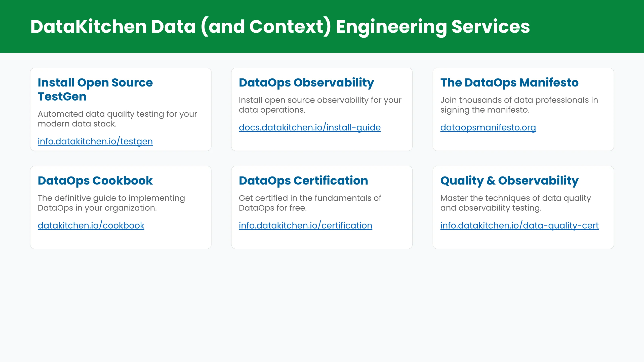Select The DataOps Manifesto heading
The image size is (644, 362).
(x=509, y=83)
